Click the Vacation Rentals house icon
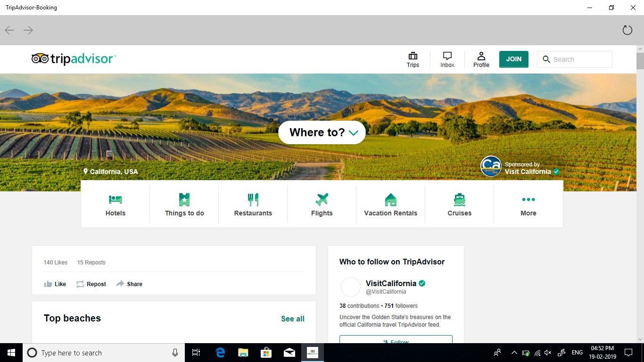644x362 pixels. [x=391, y=199]
